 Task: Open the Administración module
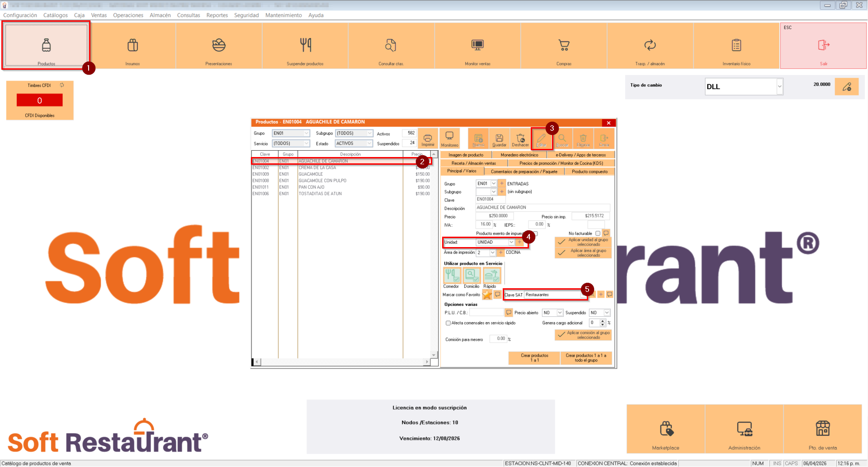[x=744, y=429]
